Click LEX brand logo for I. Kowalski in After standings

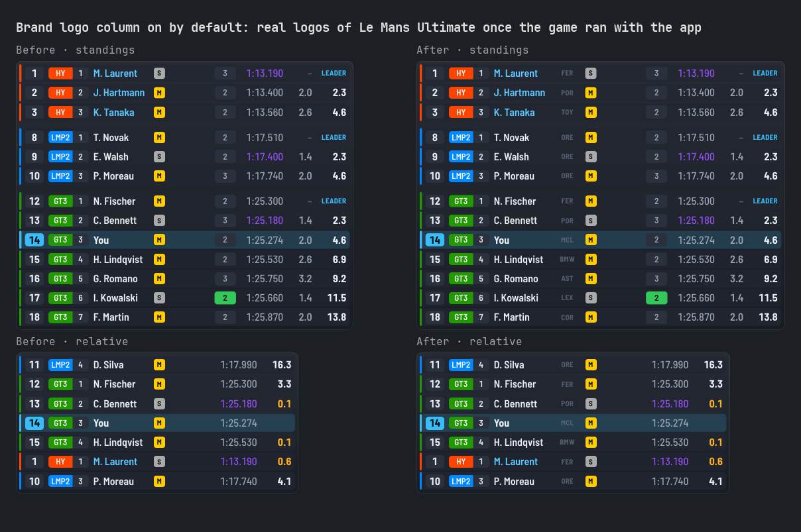pos(567,298)
